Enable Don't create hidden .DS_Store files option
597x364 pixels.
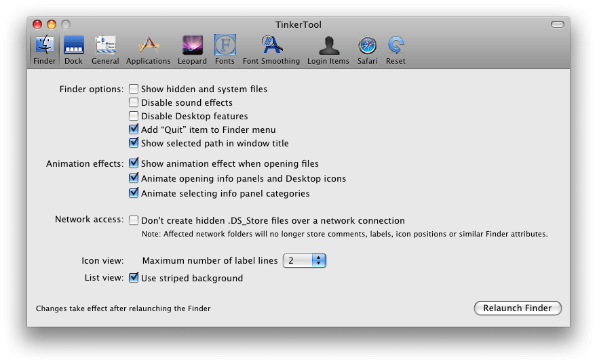(133, 220)
